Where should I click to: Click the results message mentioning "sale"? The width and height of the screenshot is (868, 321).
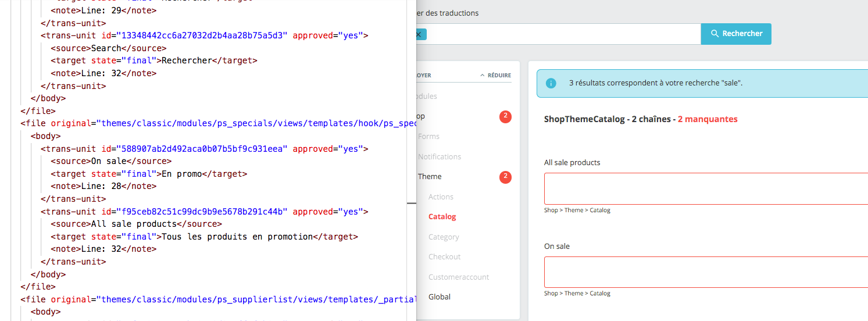[x=656, y=83]
